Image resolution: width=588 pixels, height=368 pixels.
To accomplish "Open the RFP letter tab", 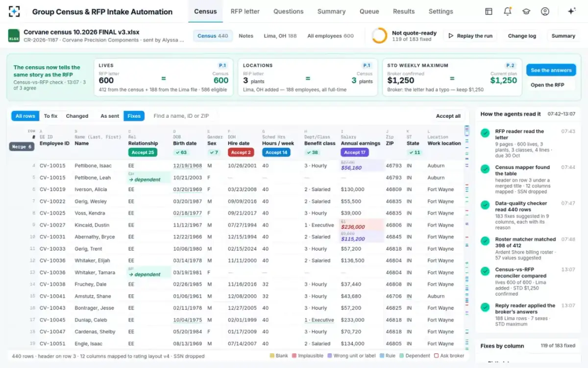I will tap(245, 11).
